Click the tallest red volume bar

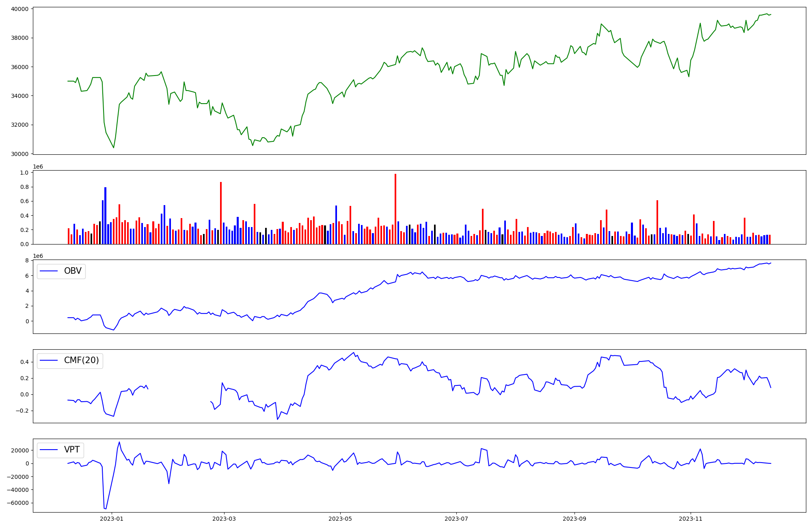click(x=395, y=209)
